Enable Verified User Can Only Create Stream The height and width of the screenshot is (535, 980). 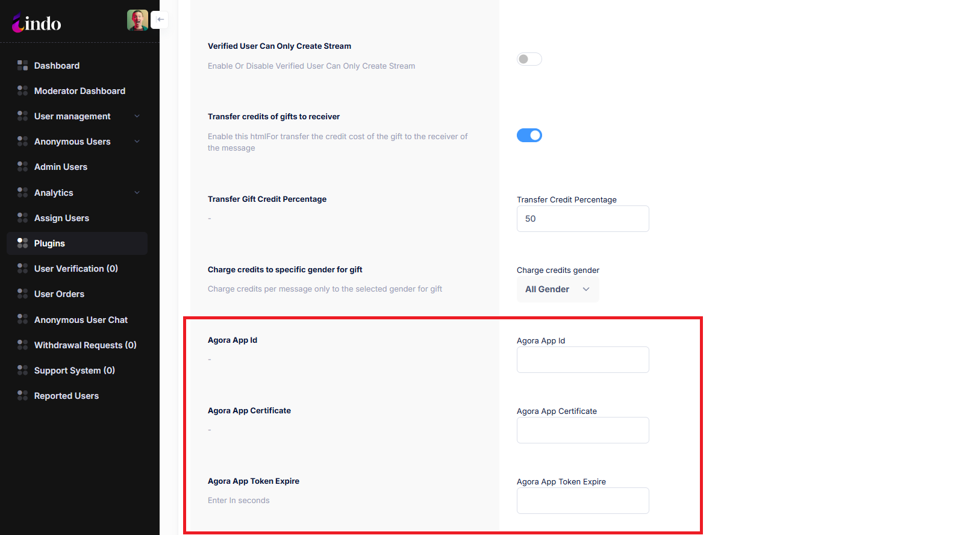pyautogui.click(x=529, y=59)
